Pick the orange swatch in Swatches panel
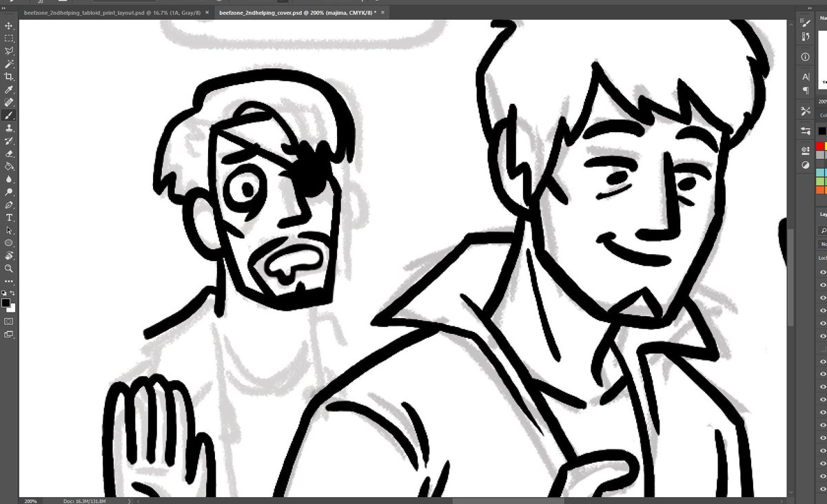The height and width of the screenshot is (504, 827). click(x=821, y=190)
